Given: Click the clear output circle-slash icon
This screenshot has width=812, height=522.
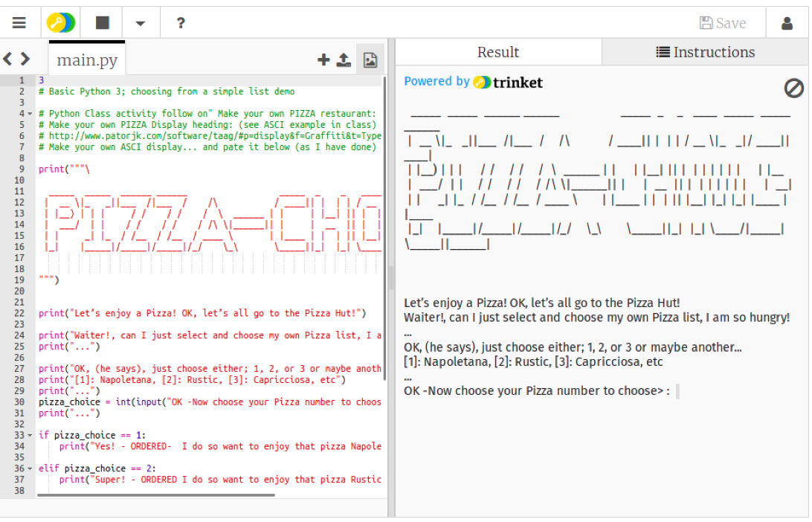Looking at the screenshot, I should tap(793, 88).
